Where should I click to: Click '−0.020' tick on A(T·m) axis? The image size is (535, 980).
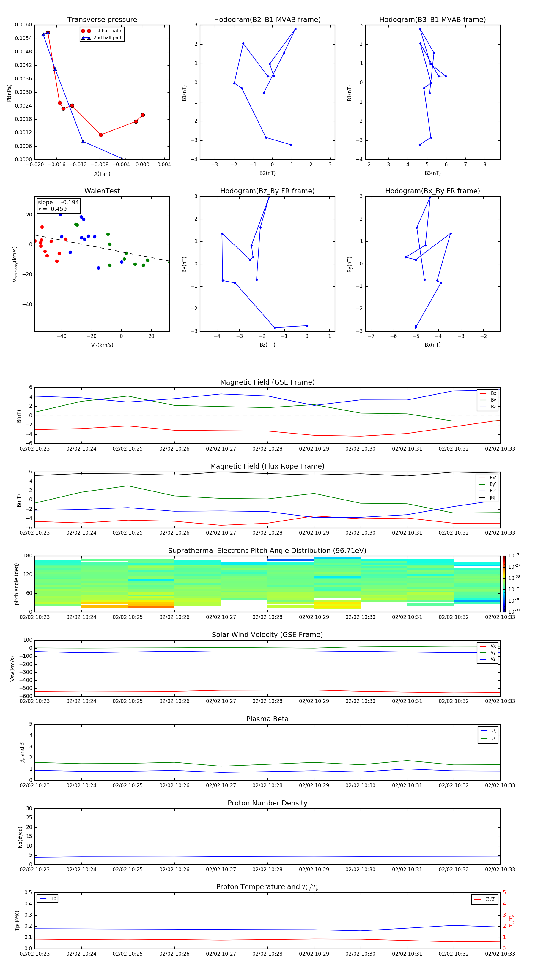(35, 165)
